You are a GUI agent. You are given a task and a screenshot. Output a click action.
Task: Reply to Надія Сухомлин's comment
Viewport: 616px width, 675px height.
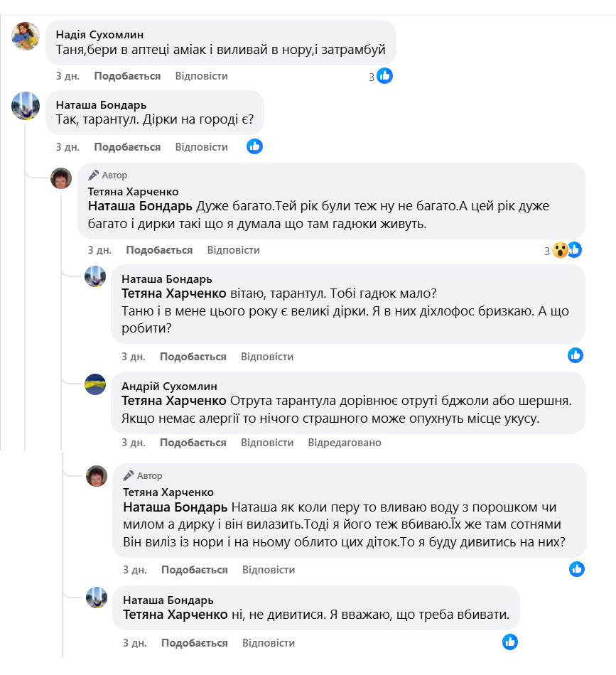[202, 76]
